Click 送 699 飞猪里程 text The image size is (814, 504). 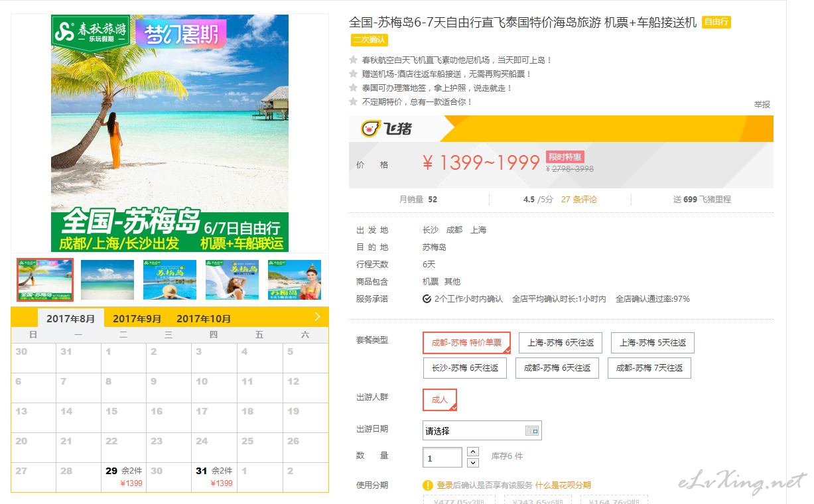pyautogui.click(x=702, y=199)
